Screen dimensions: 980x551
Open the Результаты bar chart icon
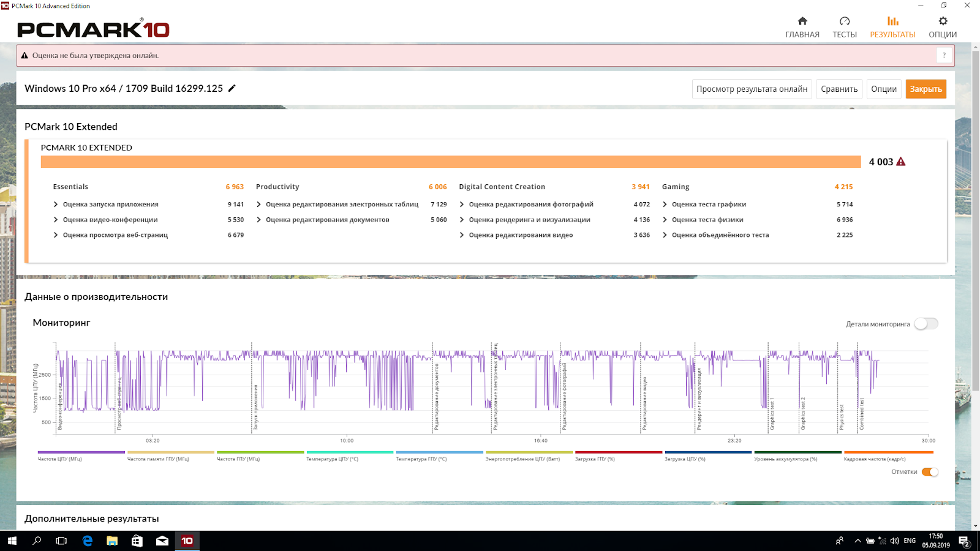click(893, 21)
